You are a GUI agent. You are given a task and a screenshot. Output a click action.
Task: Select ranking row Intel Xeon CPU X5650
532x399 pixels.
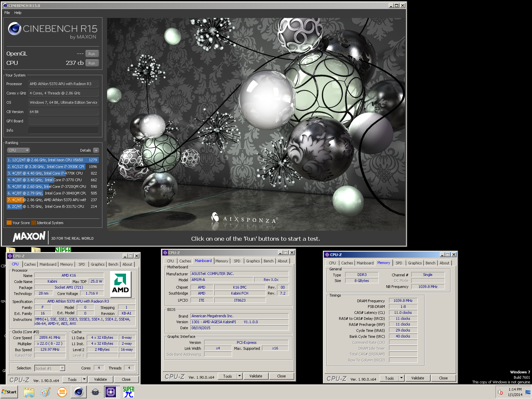pos(53,160)
